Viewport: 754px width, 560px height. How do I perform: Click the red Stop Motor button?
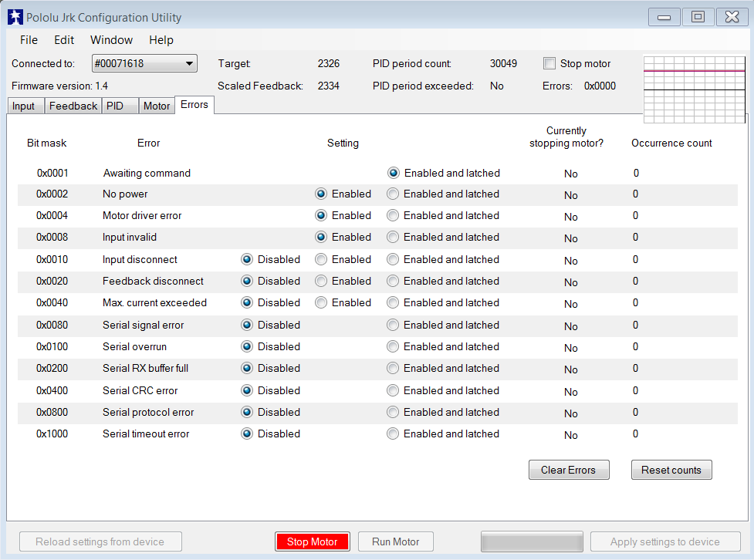pyautogui.click(x=312, y=541)
